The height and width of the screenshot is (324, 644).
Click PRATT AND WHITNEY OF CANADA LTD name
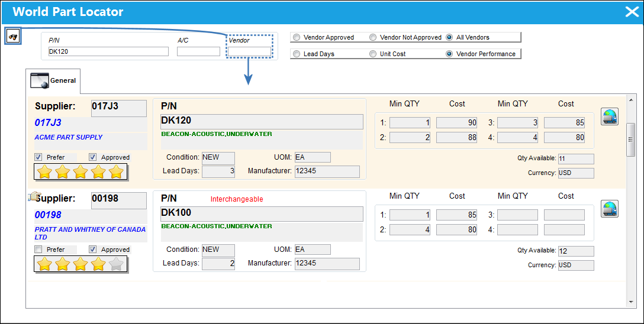coord(90,233)
